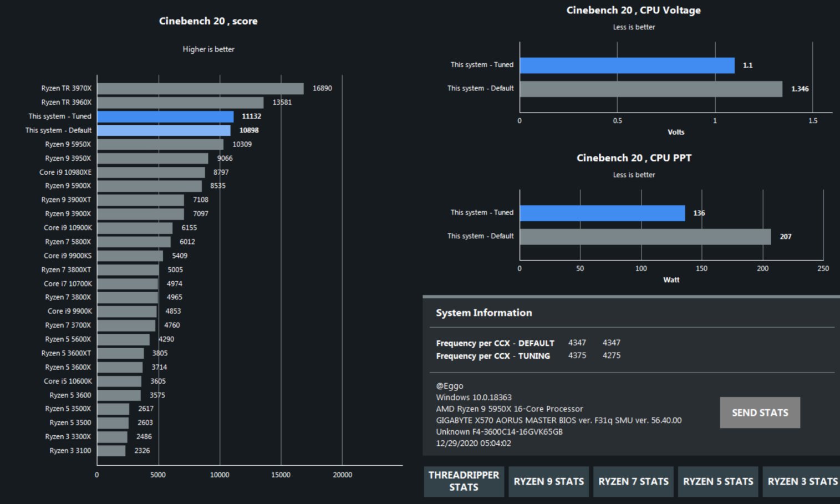Click the Default CPU Voltage bar

(650, 89)
